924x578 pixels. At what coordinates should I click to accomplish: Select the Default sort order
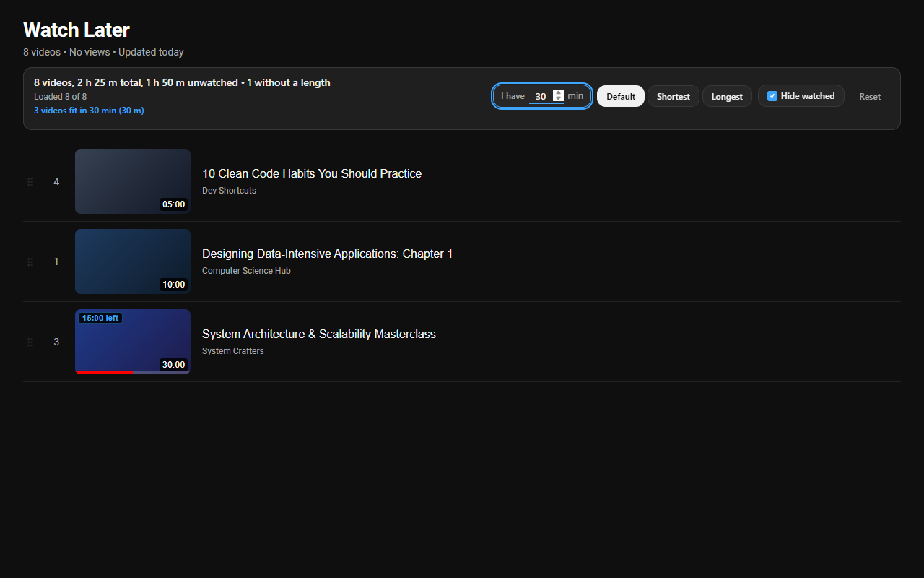point(621,96)
